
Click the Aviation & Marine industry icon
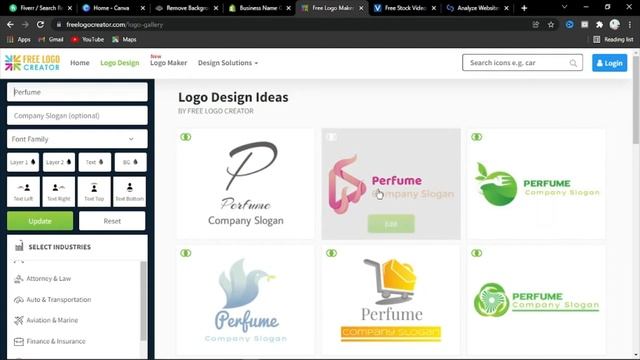[18, 320]
